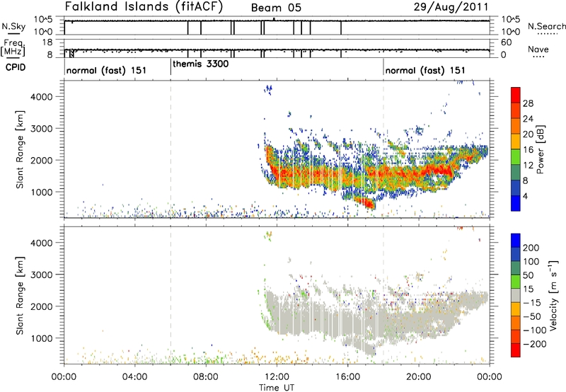Select the "Power [dB]" colorbar title
This screenshot has width=566, height=392.
[x=541, y=149]
